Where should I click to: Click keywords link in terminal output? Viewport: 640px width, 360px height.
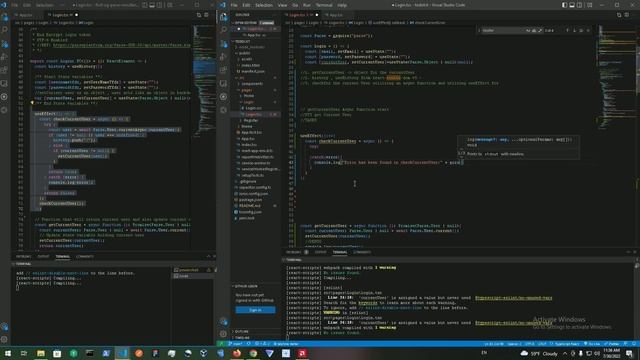click(368, 303)
